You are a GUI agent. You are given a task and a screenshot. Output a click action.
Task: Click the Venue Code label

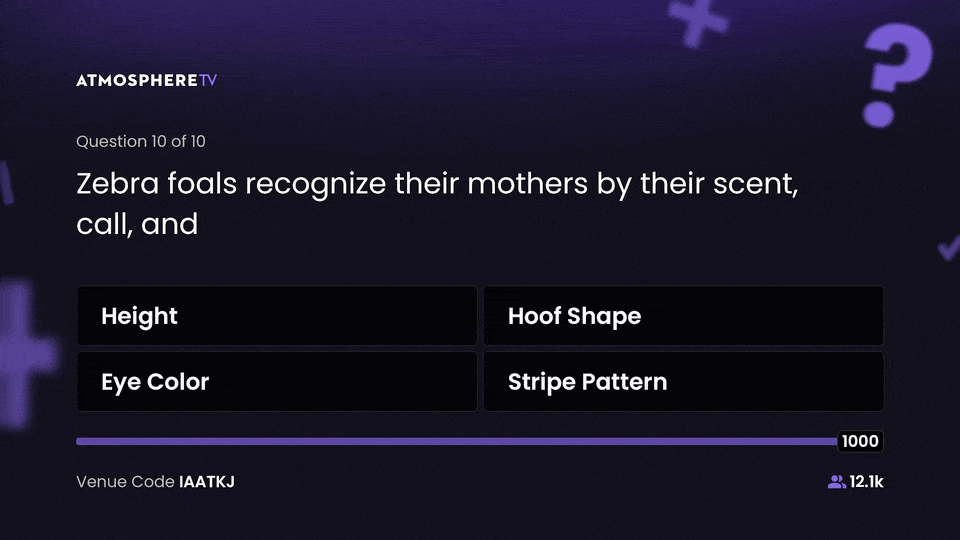(125, 482)
